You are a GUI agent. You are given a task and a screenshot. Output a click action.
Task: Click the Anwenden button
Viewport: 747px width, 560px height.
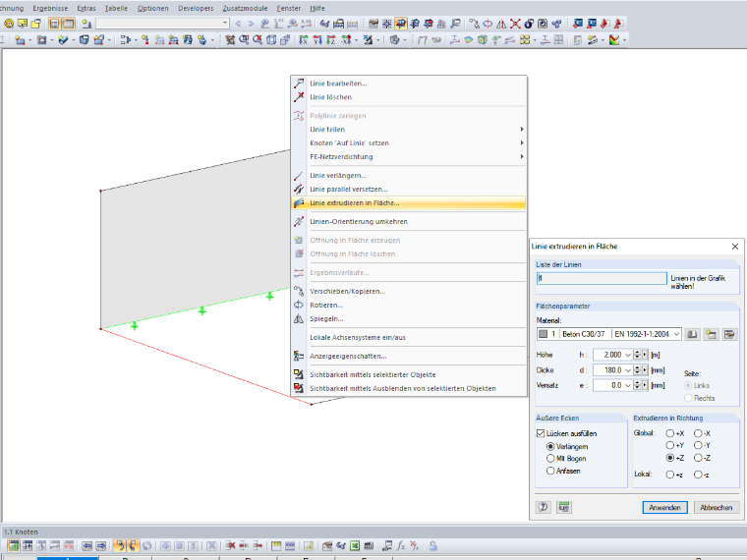(664, 508)
